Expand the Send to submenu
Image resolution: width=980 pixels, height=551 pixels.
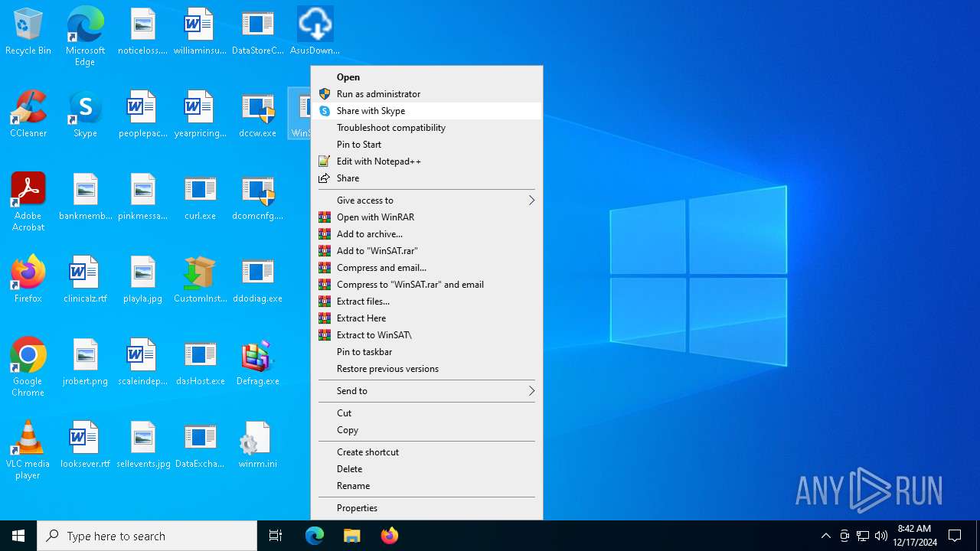[x=426, y=391]
